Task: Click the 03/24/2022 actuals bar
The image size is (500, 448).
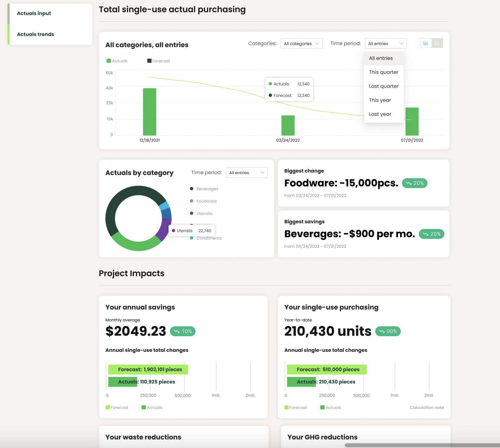Action: click(288, 125)
